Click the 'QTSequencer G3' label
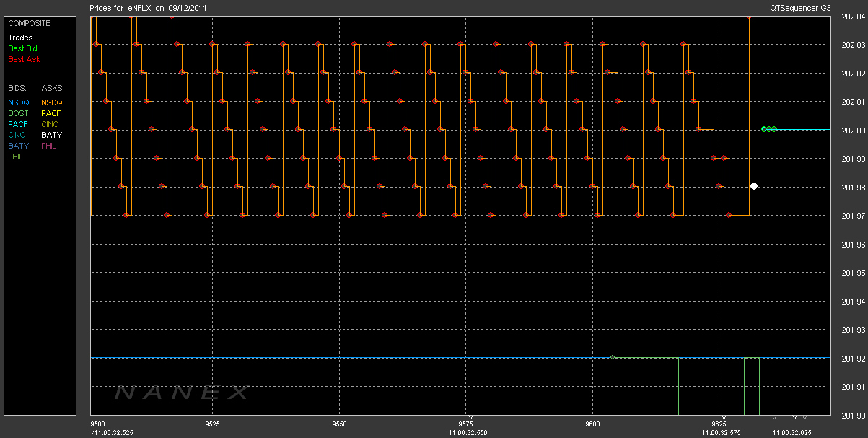This screenshot has height=438, width=868. tap(801, 7)
